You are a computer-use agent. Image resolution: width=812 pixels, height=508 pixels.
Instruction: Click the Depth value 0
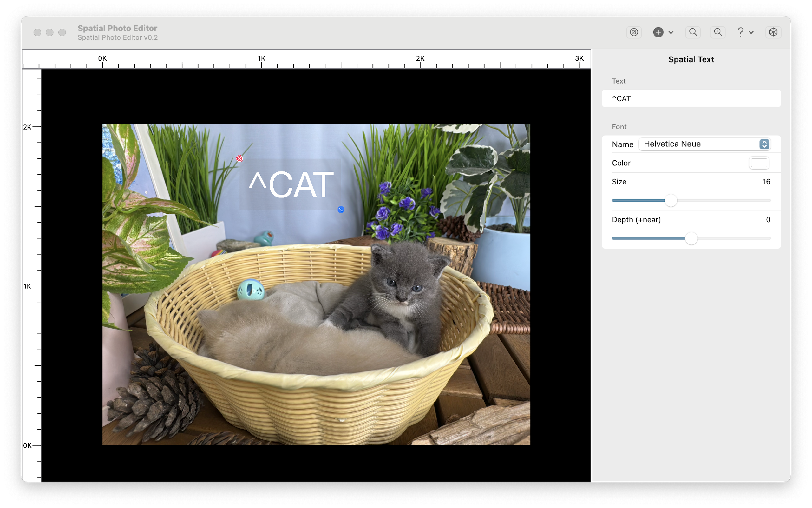(768, 220)
